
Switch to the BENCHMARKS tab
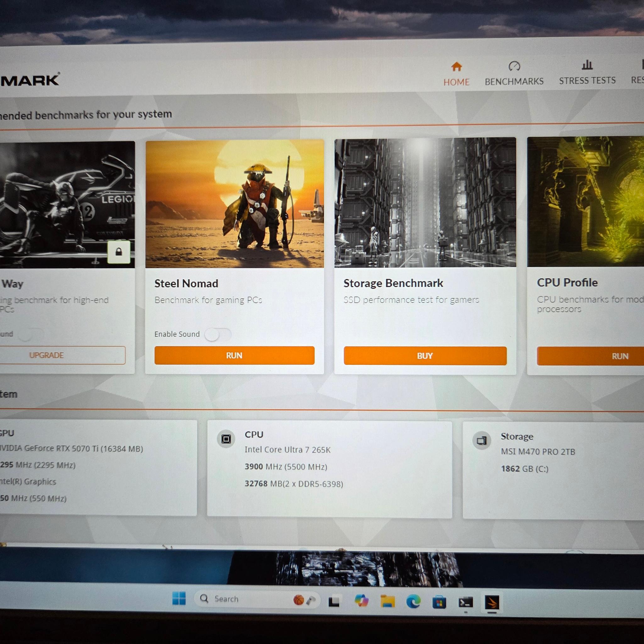[x=514, y=81]
